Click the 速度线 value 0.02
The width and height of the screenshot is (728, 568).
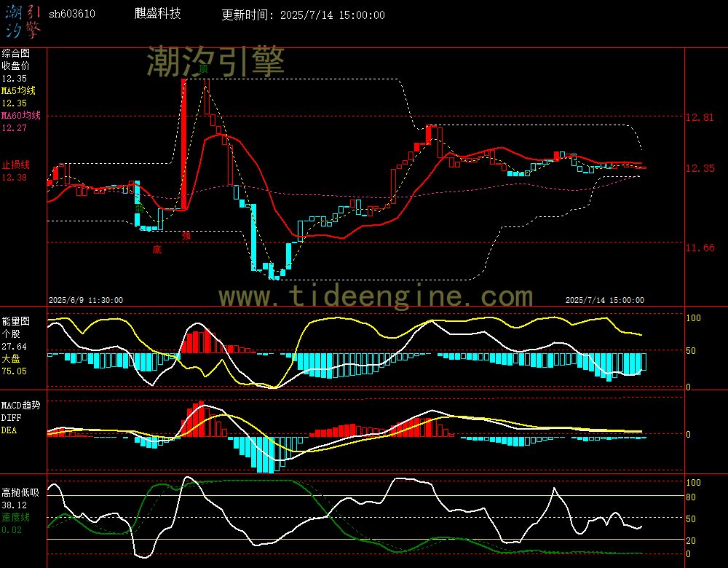[x=12, y=530]
